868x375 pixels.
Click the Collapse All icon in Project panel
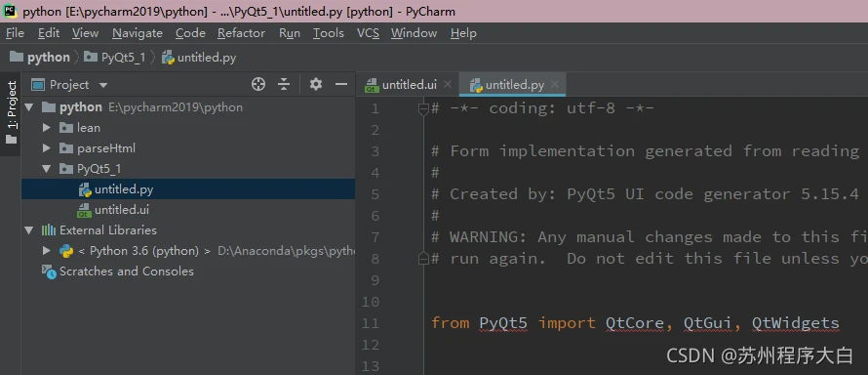tap(284, 84)
